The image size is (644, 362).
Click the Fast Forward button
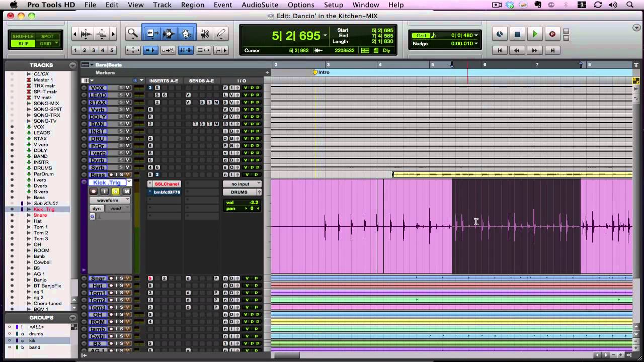coord(535,50)
